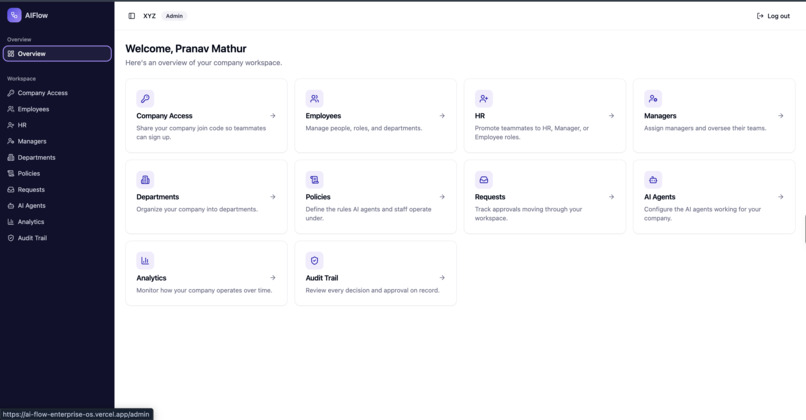Click the arrow on Analytics card

[272, 278]
